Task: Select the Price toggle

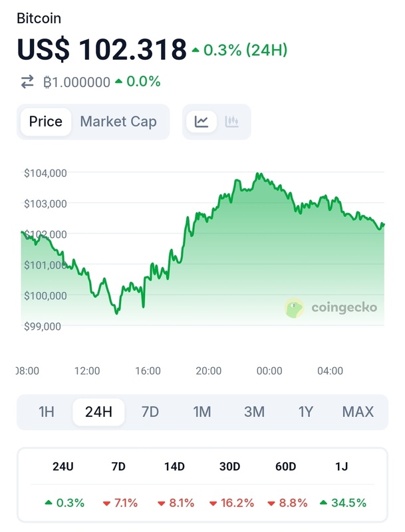Action: [x=46, y=122]
